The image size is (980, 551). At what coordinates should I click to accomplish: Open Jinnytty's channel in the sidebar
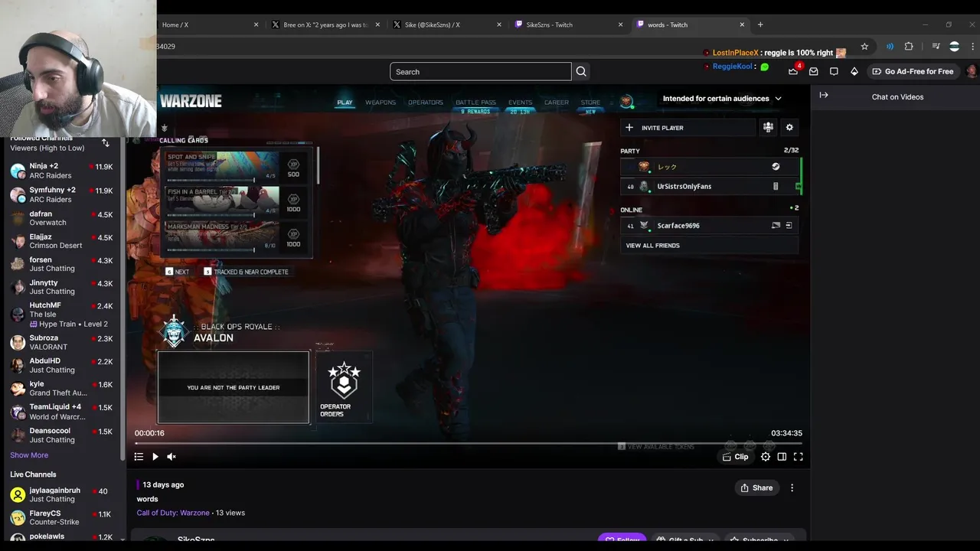61,287
